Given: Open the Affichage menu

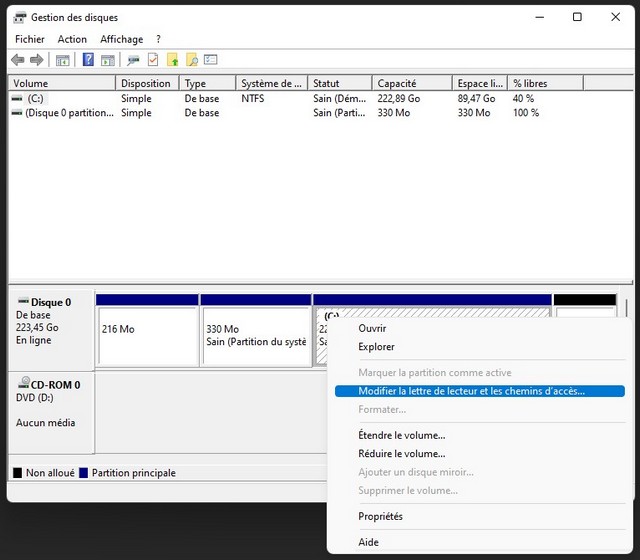Looking at the screenshot, I should coord(121,39).
